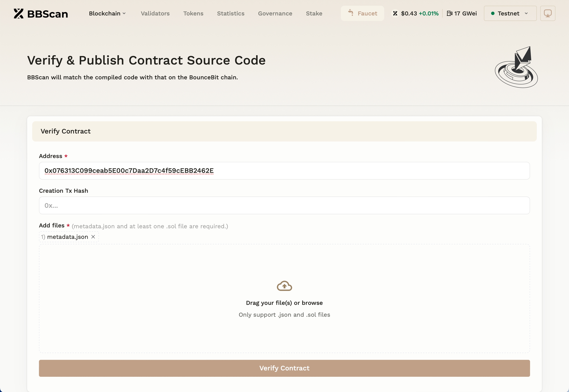
Task: Click the cloud upload icon
Action: (x=284, y=286)
